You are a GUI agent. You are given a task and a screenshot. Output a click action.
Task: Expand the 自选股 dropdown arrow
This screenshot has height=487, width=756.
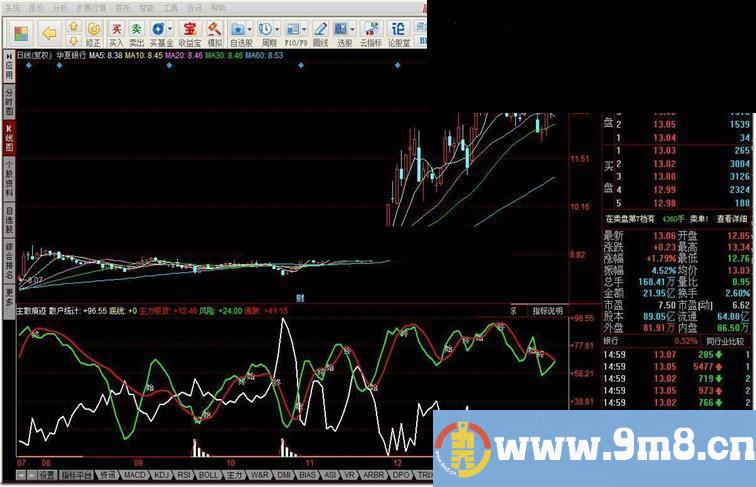click(250, 29)
